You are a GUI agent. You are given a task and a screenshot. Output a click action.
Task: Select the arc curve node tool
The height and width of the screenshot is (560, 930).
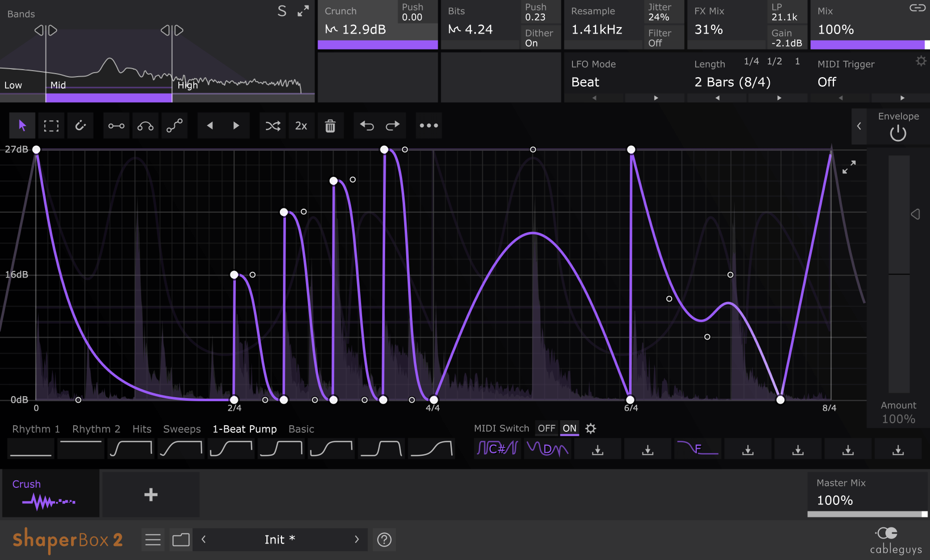coord(145,126)
